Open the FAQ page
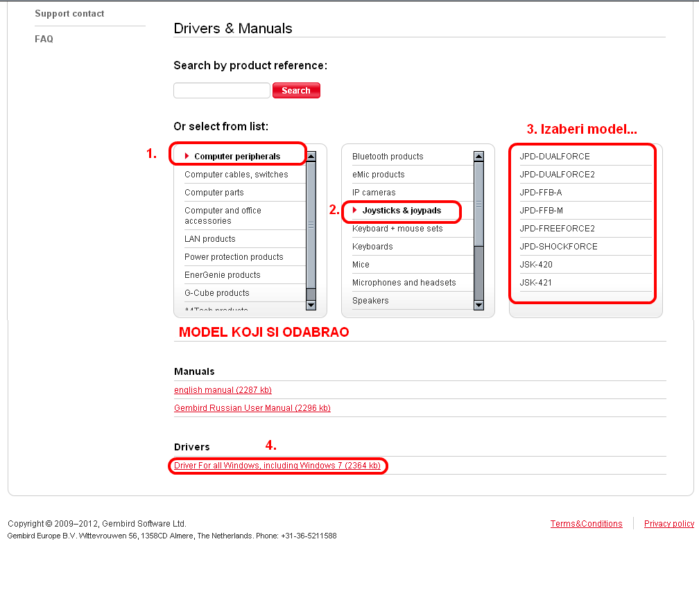The width and height of the screenshot is (699, 616). click(44, 39)
